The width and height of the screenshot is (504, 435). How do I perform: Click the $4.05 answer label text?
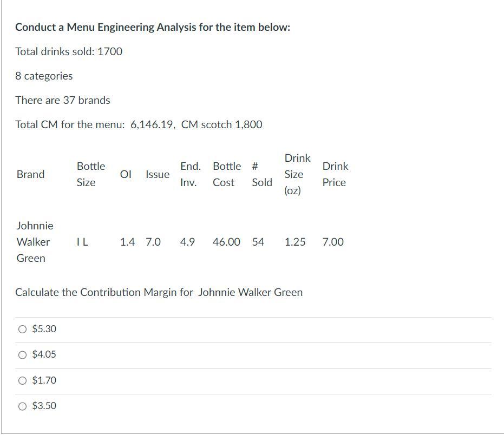tap(42, 354)
